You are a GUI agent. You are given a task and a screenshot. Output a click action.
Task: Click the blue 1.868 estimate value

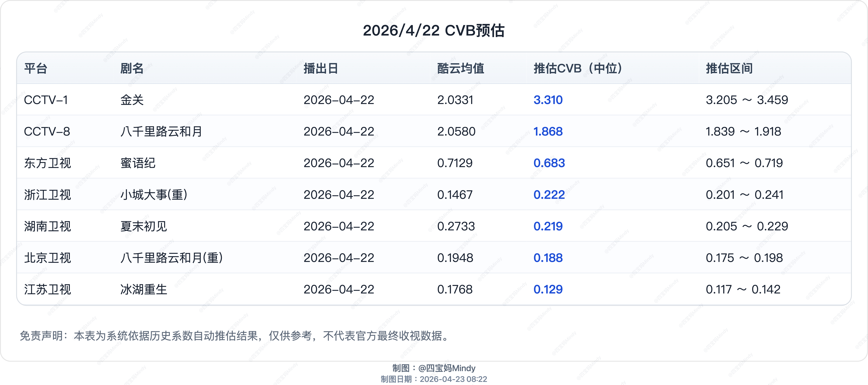pyautogui.click(x=548, y=132)
